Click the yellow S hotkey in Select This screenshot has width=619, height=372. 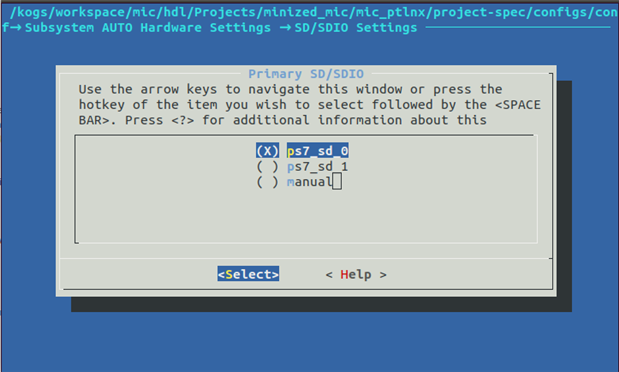click(229, 274)
